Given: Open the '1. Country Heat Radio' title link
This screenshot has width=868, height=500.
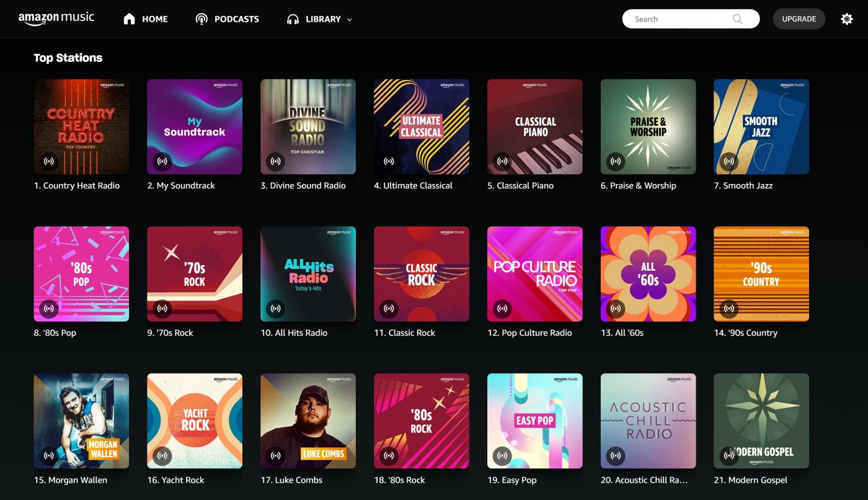Looking at the screenshot, I should click(77, 185).
